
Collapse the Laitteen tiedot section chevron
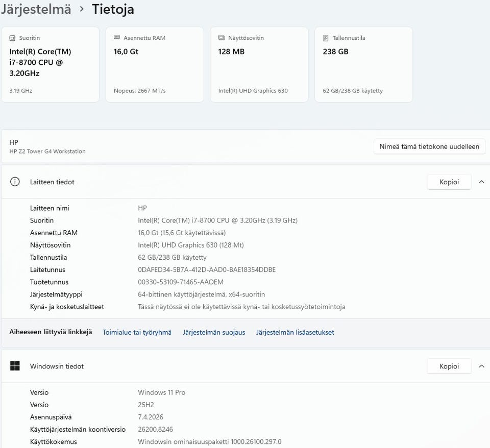coord(481,182)
